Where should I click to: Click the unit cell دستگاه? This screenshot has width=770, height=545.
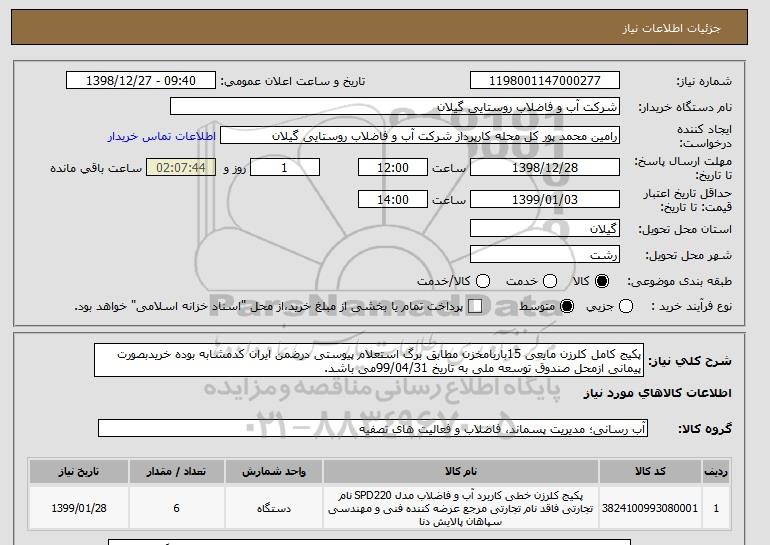[x=274, y=508]
